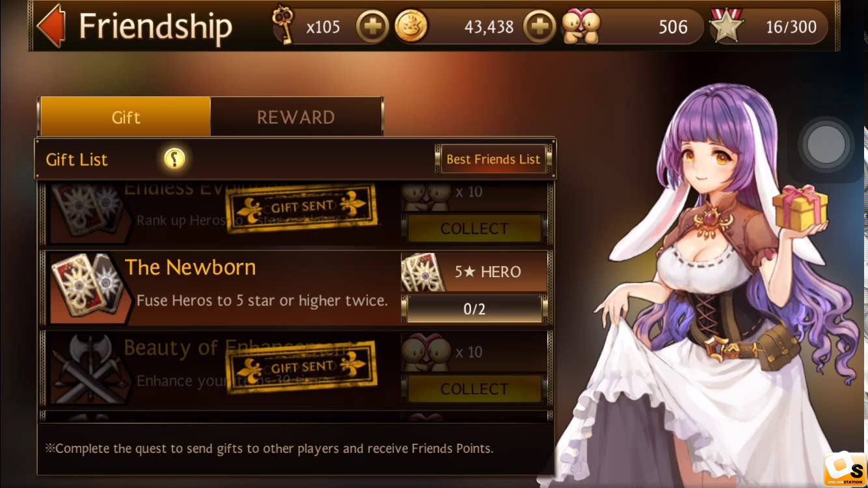Collect the Beauty of Enhancement reward
Viewport: 868px width, 488px height.
tap(474, 388)
